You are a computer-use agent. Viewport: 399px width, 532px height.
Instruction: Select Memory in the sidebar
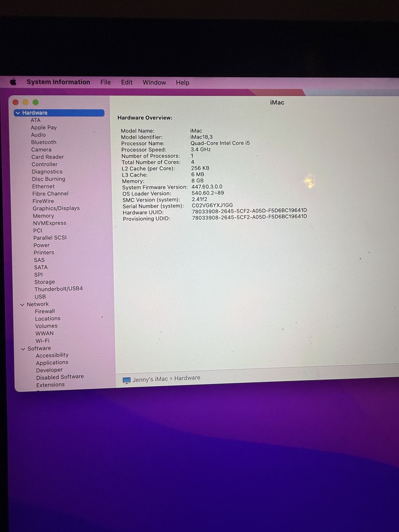point(43,216)
